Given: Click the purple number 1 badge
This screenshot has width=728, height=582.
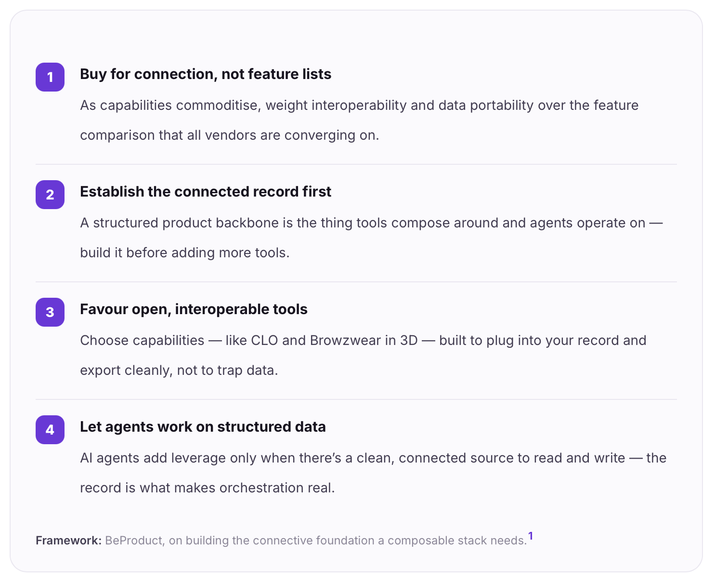Looking at the screenshot, I should point(50,77).
